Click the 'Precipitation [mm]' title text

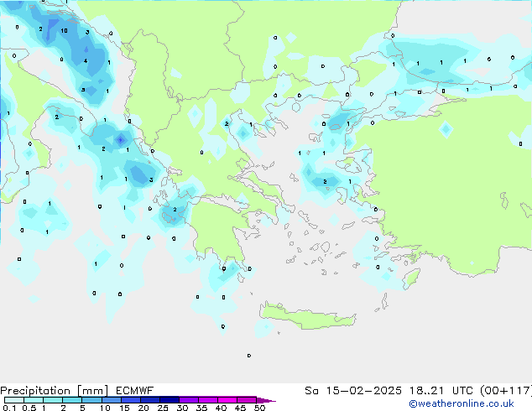pos(55,391)
